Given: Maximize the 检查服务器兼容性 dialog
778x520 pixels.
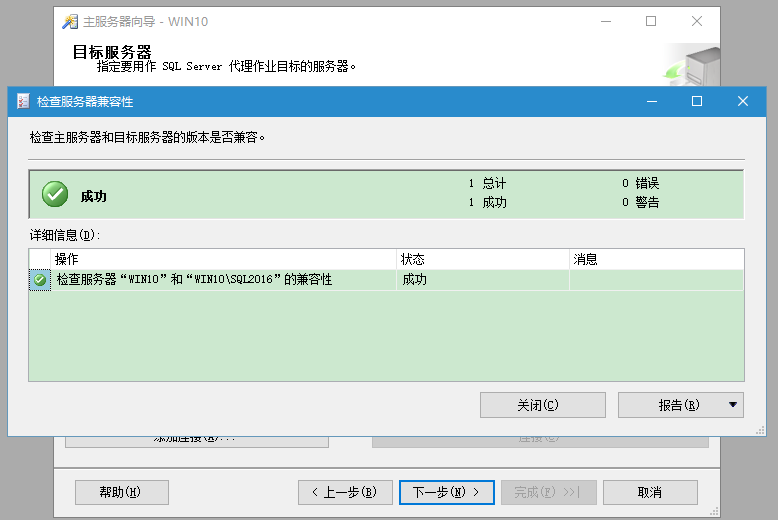Looking at the screenshot, I should 697,102.
